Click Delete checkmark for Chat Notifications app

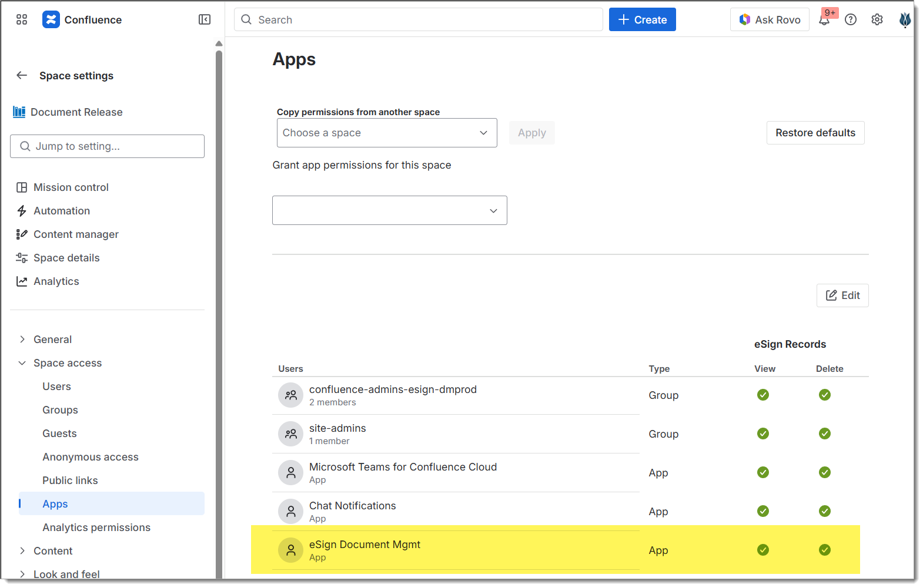coord(824,511)
